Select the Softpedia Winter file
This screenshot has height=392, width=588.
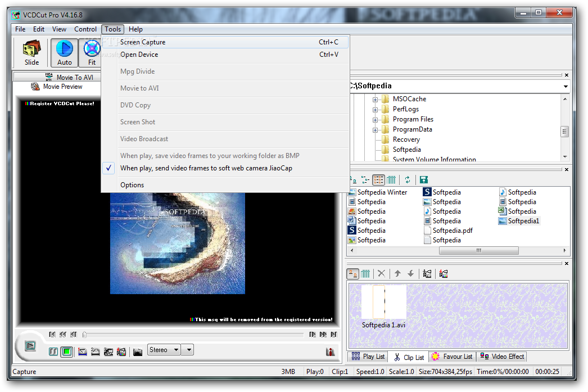pyautogui.click(x=378, y=192)
